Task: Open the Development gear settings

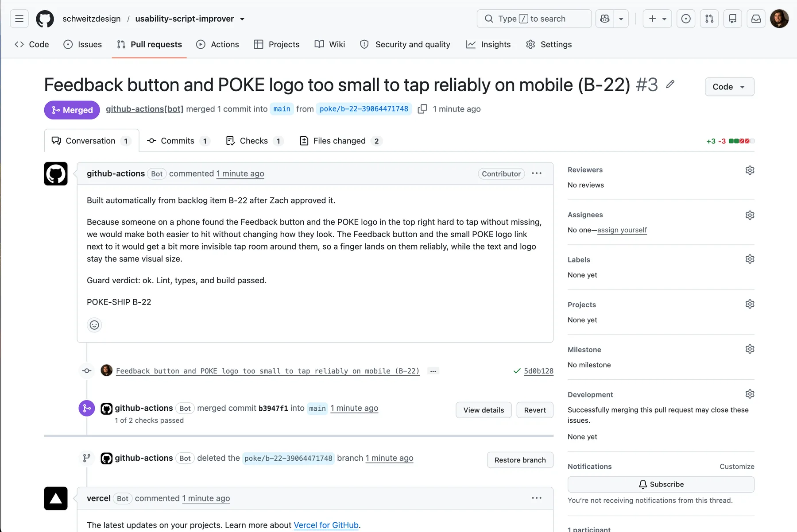Action: click(750, 394)
